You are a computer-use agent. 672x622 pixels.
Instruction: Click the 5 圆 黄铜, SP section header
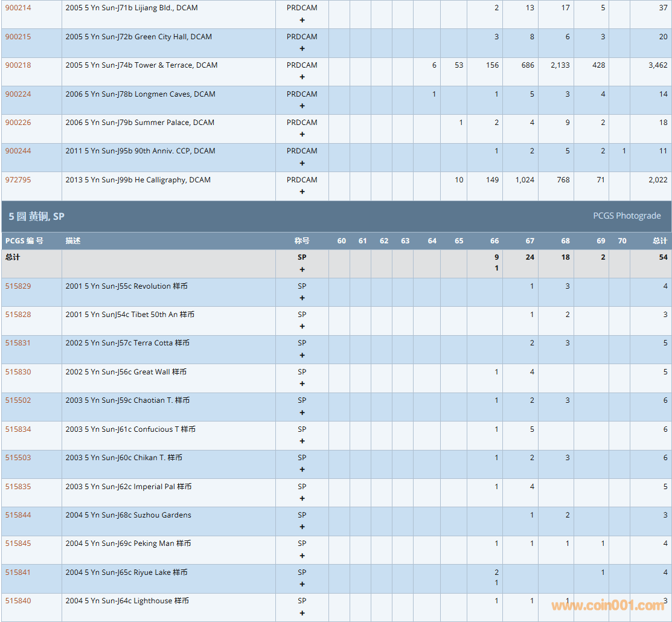pos(36,216)
